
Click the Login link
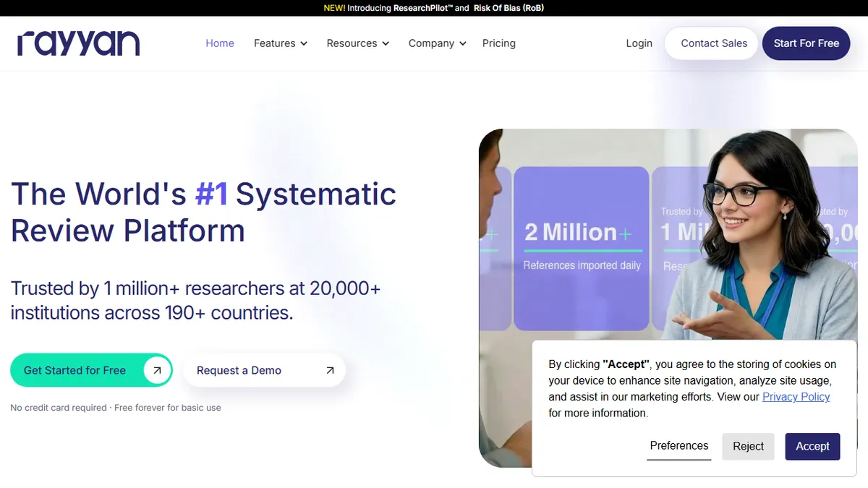(x=639, y=43)
